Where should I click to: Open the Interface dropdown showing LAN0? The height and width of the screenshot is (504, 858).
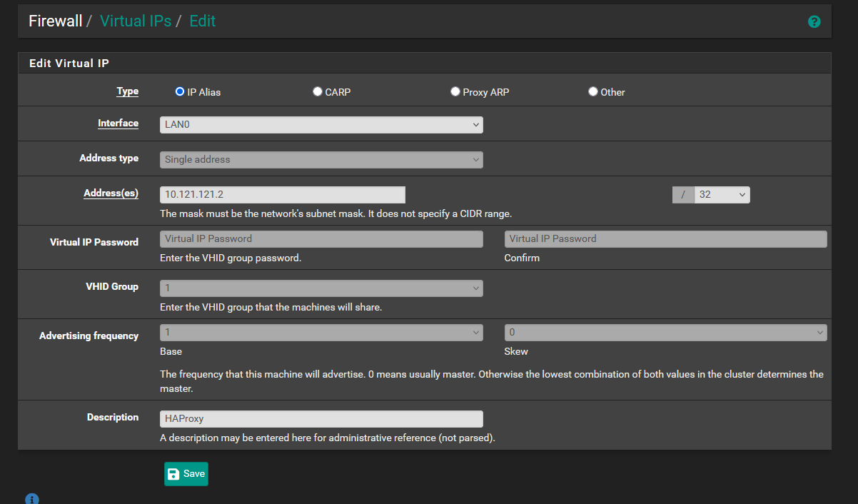(x=321, y=125)
